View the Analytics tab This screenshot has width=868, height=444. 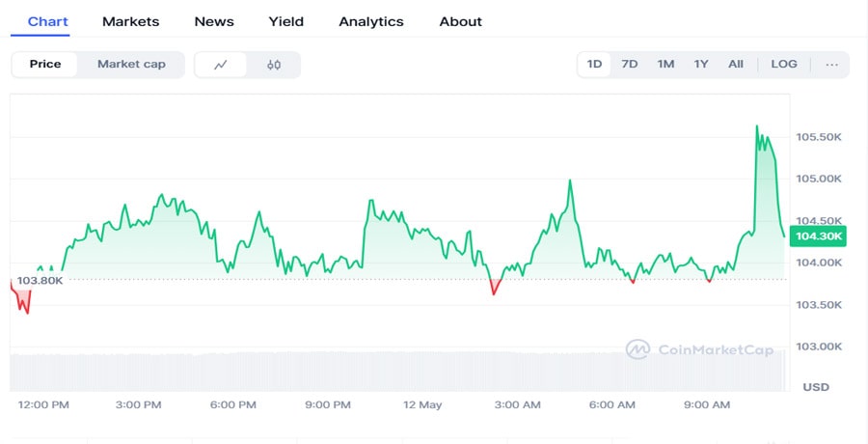371,21
